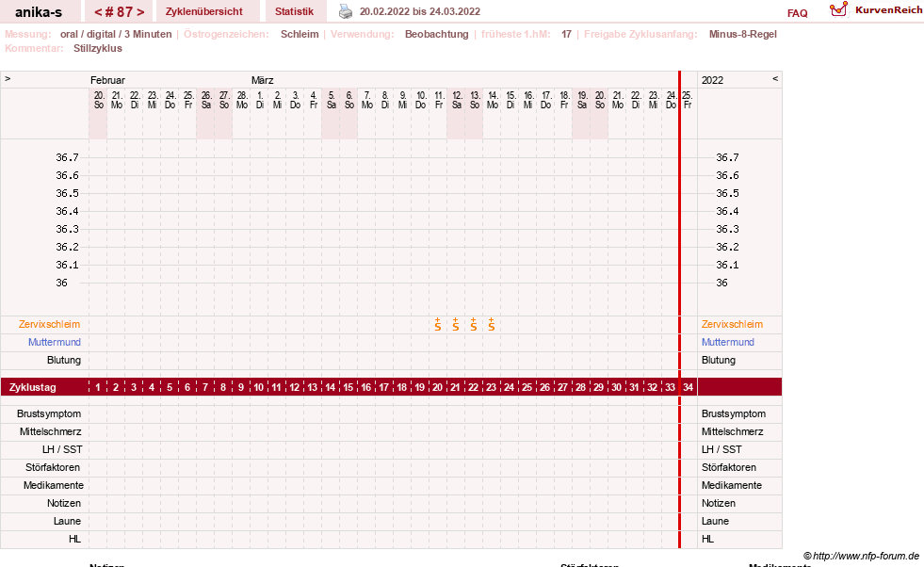The width and height of the screenshot is (924, 567).
Task: Click the left Muttermund row label
Action: [x=55, y=342]
